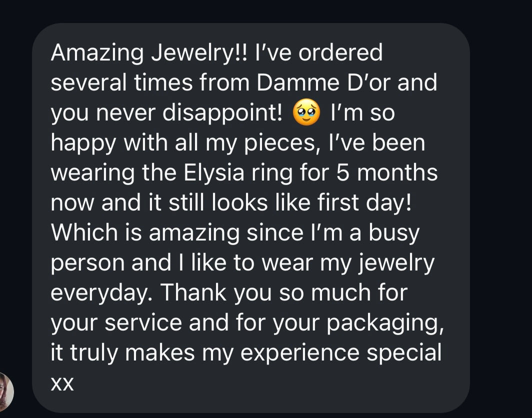Viewport: 532px width, 418px height.
Task: Click the words "experience special" in the message
Action: pos(341,353)
